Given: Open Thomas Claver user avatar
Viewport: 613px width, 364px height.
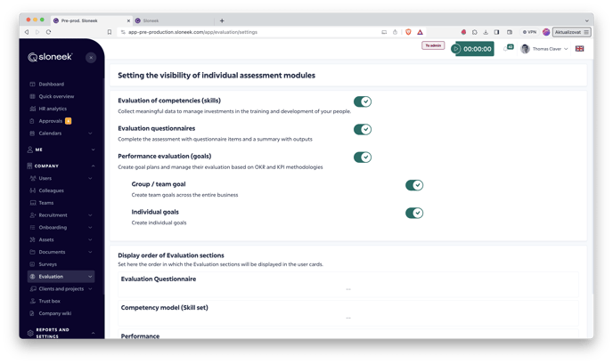Looking at the screenshot, I should [525, 49].
